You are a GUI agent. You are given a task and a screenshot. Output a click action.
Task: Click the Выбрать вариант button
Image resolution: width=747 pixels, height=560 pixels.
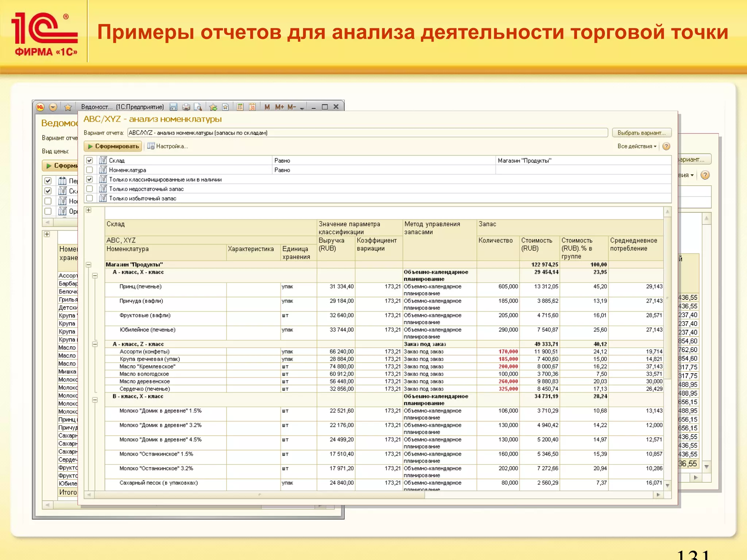[642, 133]
